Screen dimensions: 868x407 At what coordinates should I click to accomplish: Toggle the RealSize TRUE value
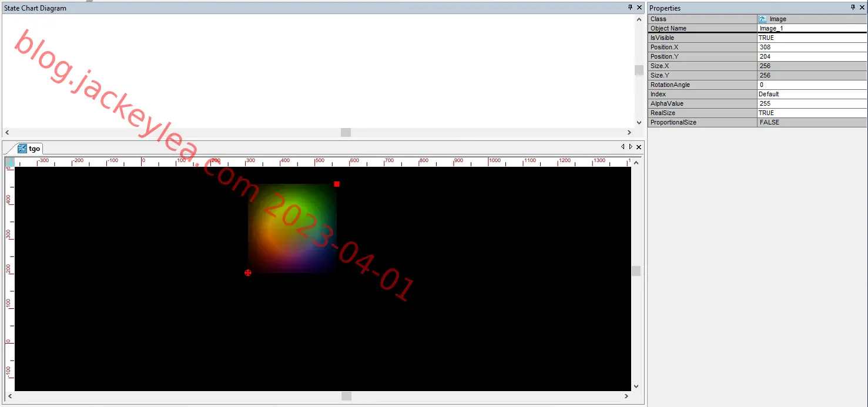(x=812, y=113)
